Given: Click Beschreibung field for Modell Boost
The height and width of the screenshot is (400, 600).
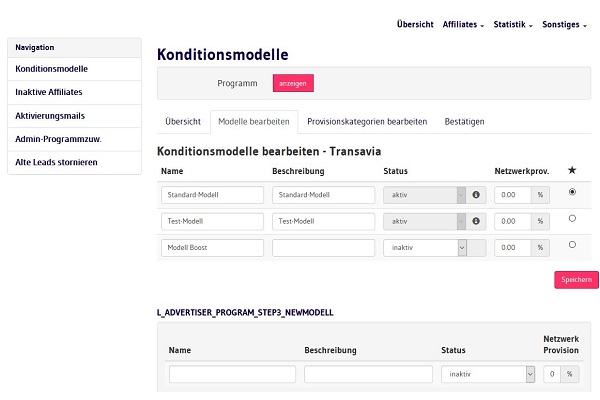Looking at the screenshot, I should point(323,247).
